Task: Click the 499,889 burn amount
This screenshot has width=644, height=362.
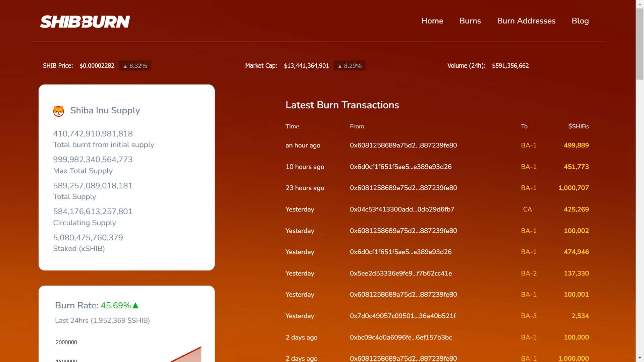Action: pyautogui.click(x=576, y=145)
